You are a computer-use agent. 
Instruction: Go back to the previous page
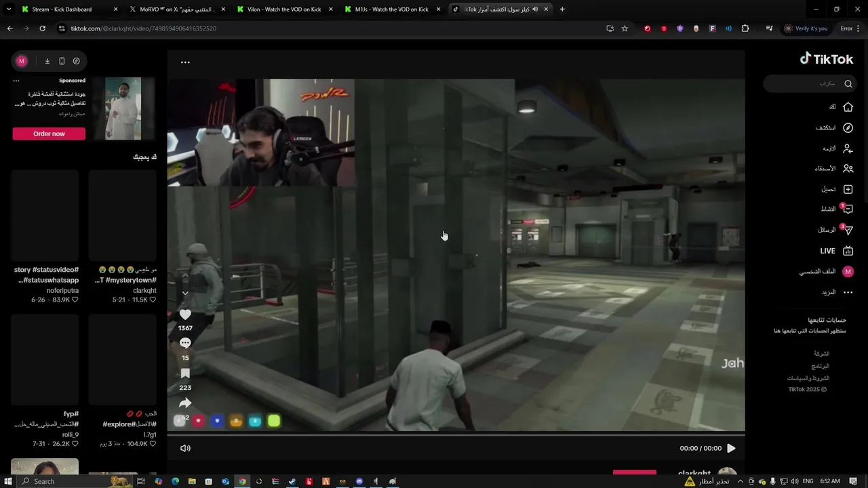coord(9,28)
